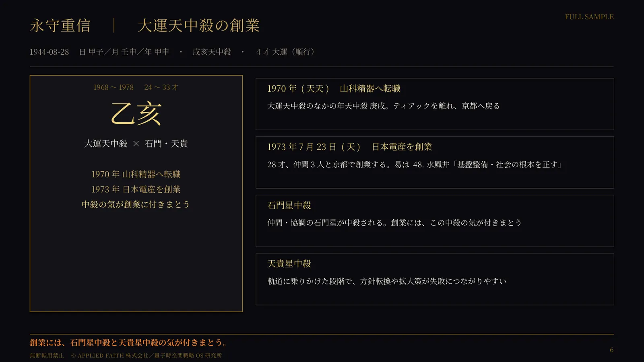Click the birth date 1944-08-28
Viewport: 644px width, 362px height.
49,52
